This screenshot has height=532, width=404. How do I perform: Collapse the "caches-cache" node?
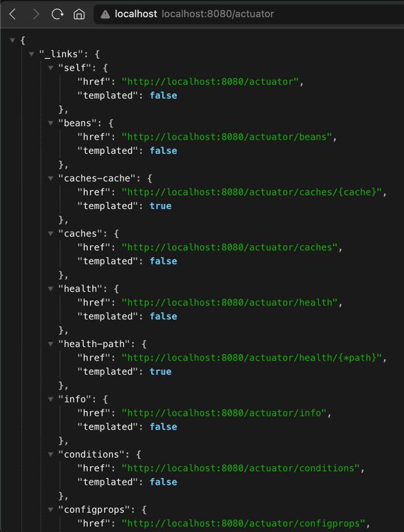(50, 178)
